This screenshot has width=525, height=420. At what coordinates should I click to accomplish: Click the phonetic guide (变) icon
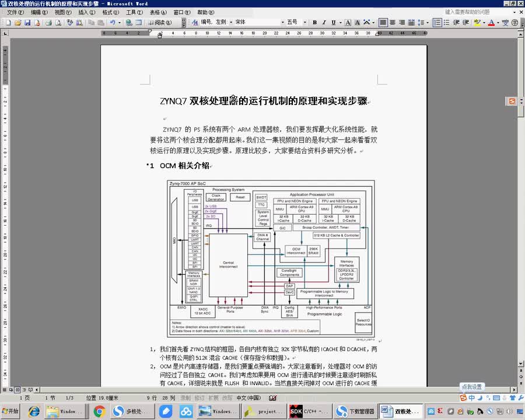coord(505,22)
